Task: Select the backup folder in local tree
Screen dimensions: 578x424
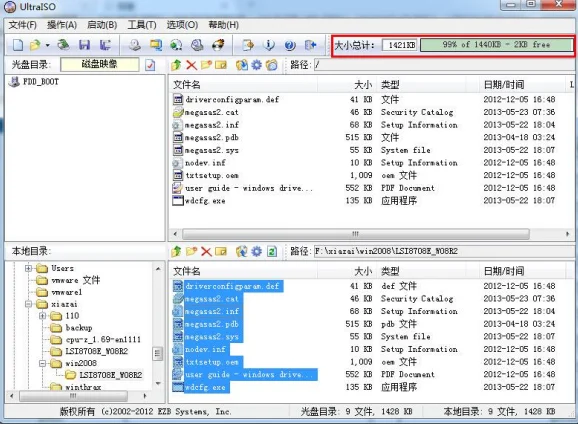Action: [79, 328]
